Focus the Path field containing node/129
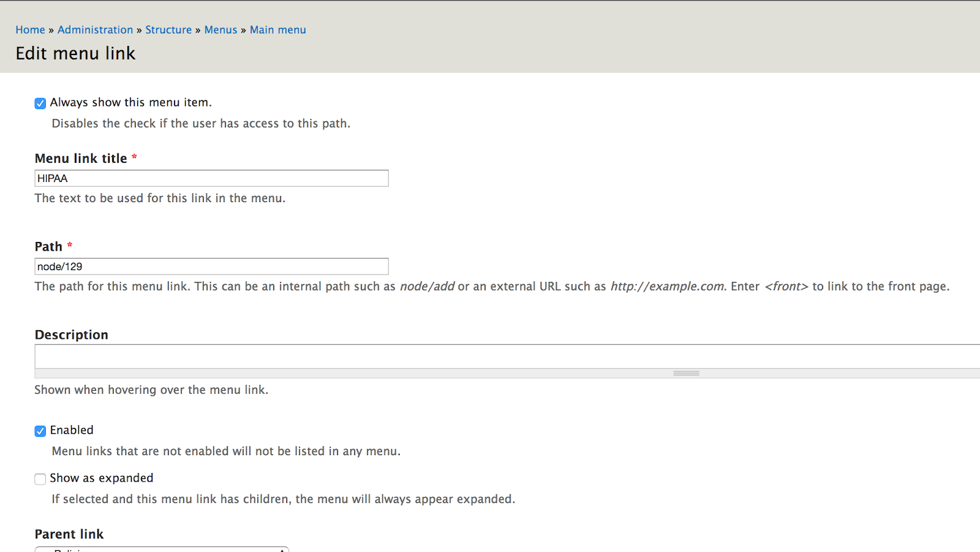Viewport: 980px width, 552px height. 211,267
